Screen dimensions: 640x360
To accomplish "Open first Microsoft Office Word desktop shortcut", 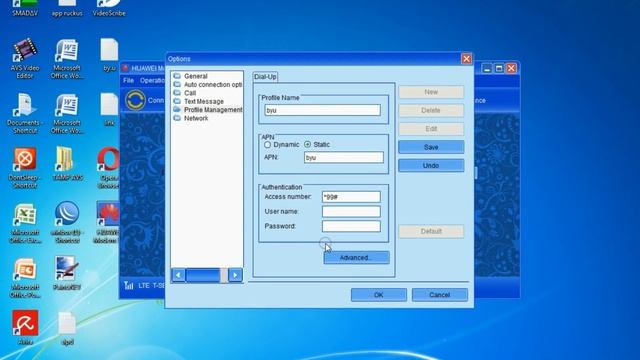I will point(67,58).
